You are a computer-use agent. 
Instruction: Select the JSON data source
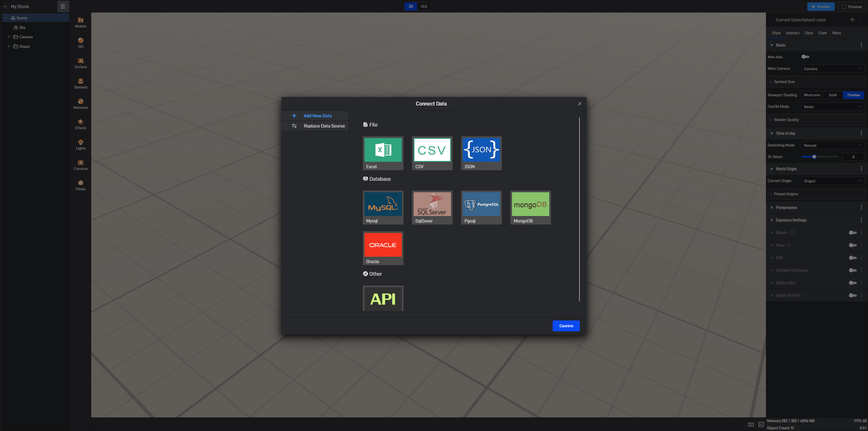[481, 153]
